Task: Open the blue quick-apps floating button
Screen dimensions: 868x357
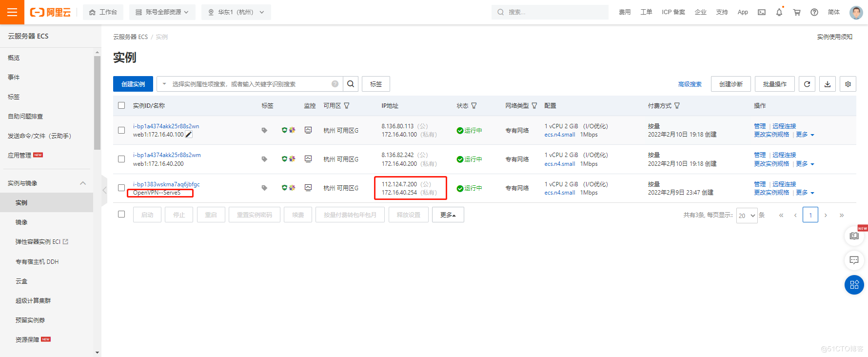Action: point(854,285)
